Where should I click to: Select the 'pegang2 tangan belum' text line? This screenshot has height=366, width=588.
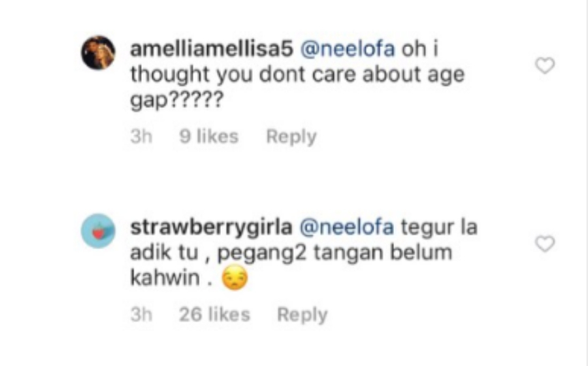coord(335,253)
